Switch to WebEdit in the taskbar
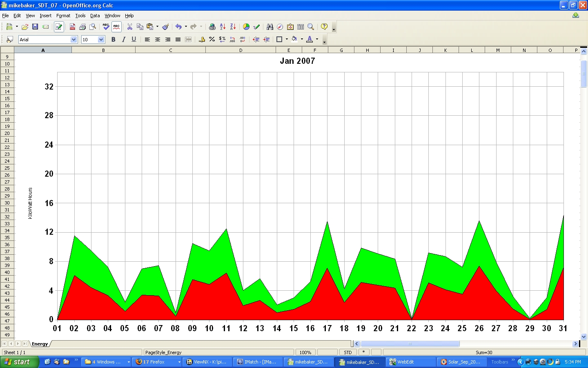588x368 pixels. [411, 362]
